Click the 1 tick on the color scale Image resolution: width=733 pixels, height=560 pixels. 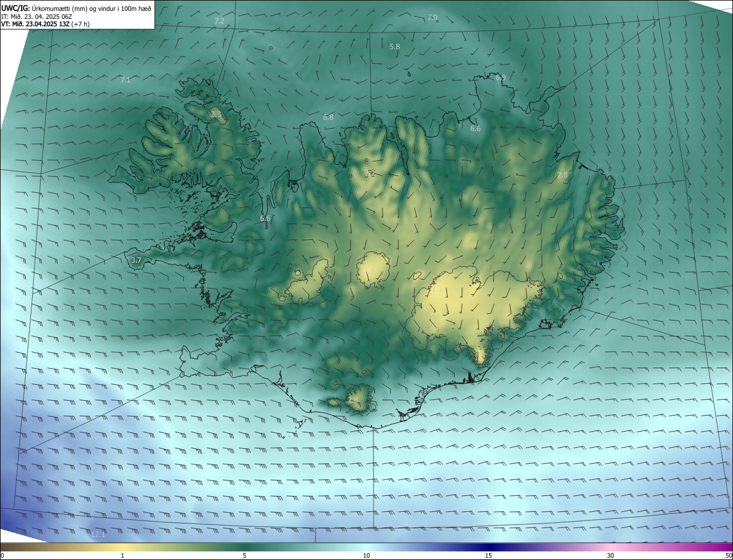pyautogui.click(x=123, y=555)
